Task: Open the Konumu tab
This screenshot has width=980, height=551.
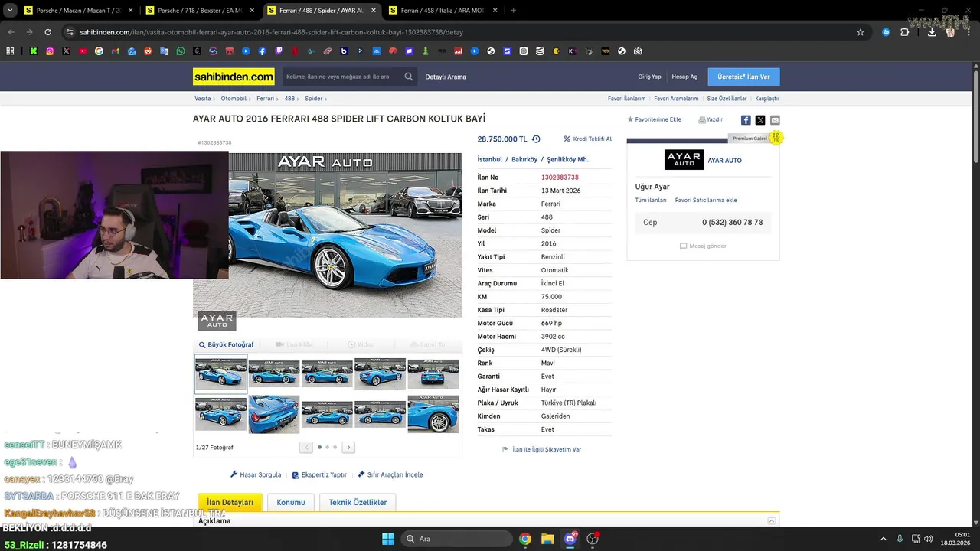Action: coord(291,503)
